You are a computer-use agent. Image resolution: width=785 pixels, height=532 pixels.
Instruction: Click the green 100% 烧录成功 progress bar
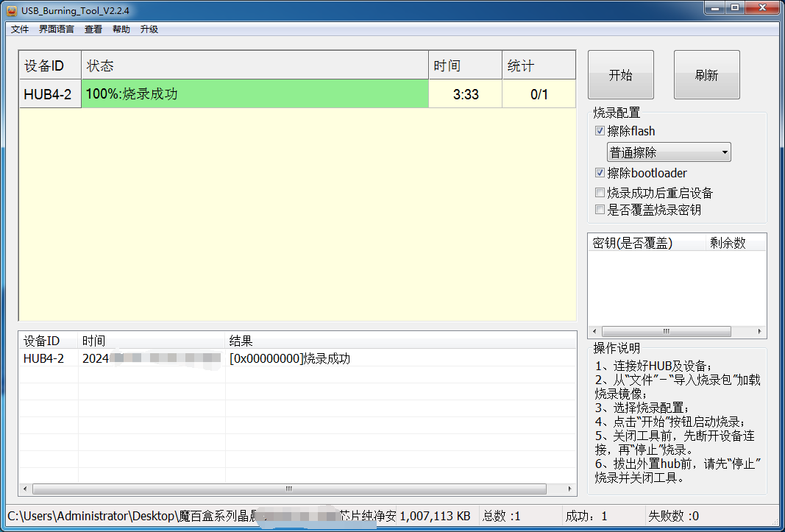[255, 94]
